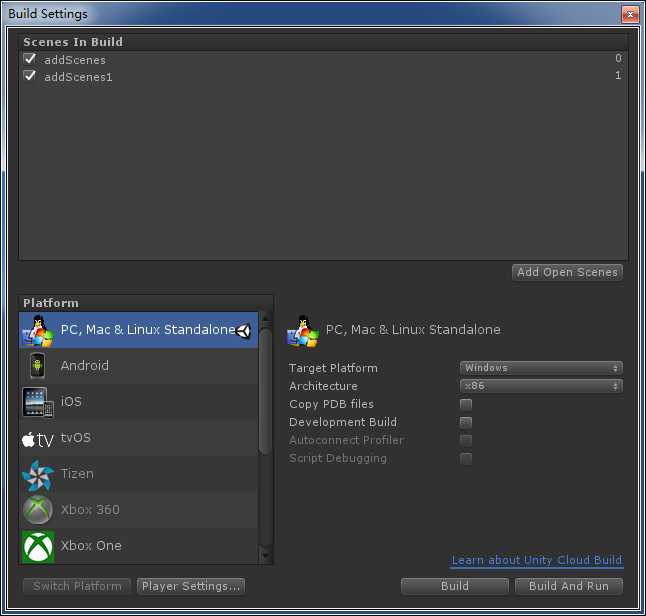646x616 pixels.
Task: Click the Xbox 360 icon
Action: [37, 510]
